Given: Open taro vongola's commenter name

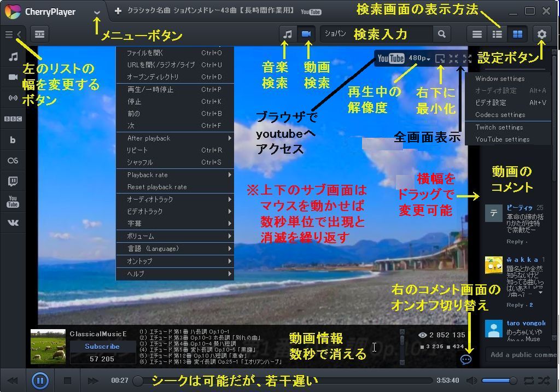Looking at the screenshot, I should coord(526,323).
